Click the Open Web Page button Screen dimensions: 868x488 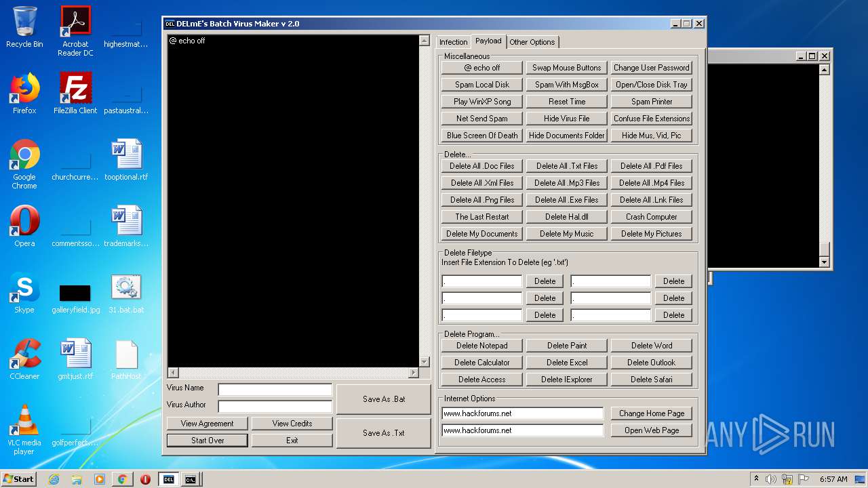pos(652,430)
